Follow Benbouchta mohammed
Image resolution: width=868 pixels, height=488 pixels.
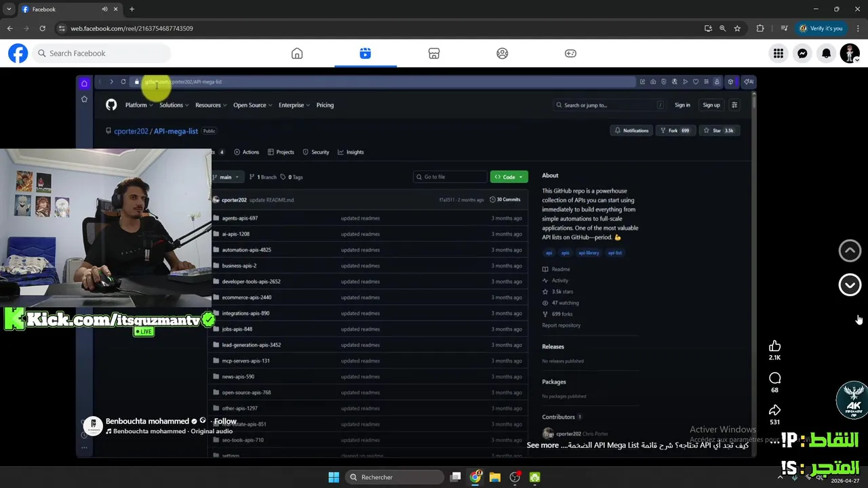225,421
